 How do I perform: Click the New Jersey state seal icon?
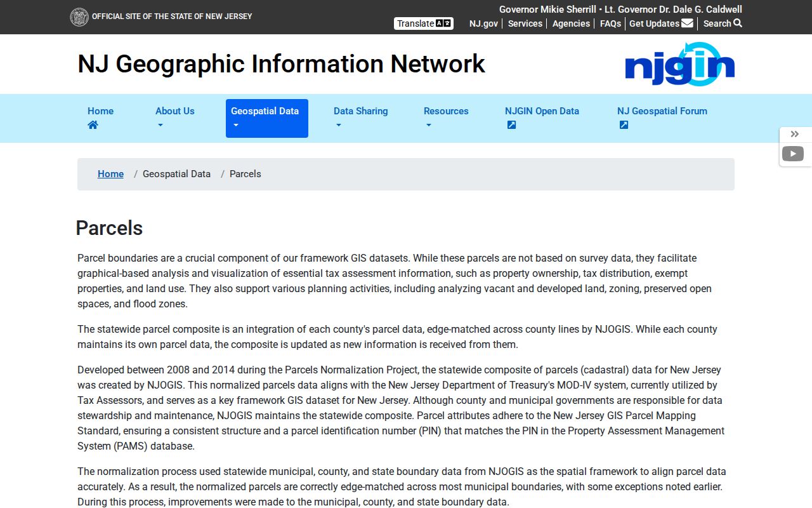tap(79, 17)
